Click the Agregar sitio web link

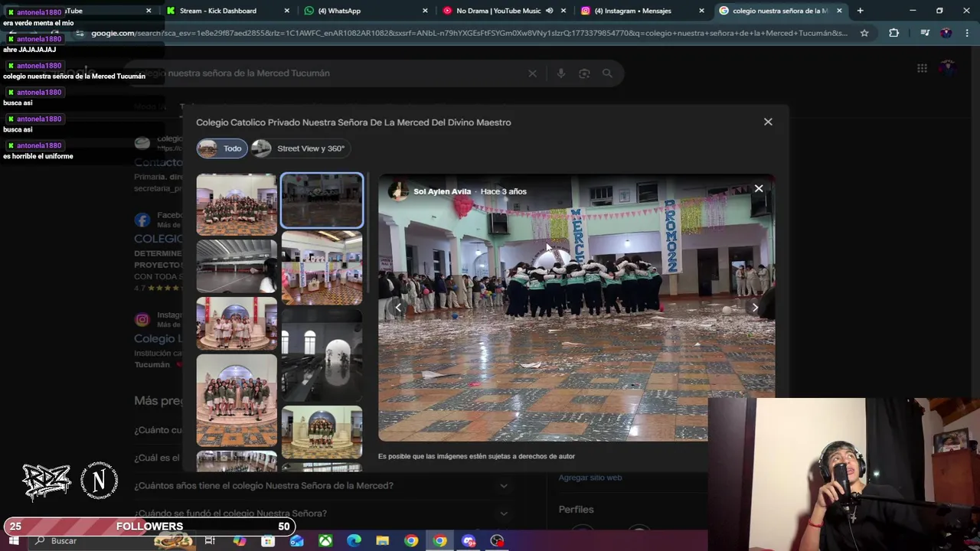tap(590, 478)
